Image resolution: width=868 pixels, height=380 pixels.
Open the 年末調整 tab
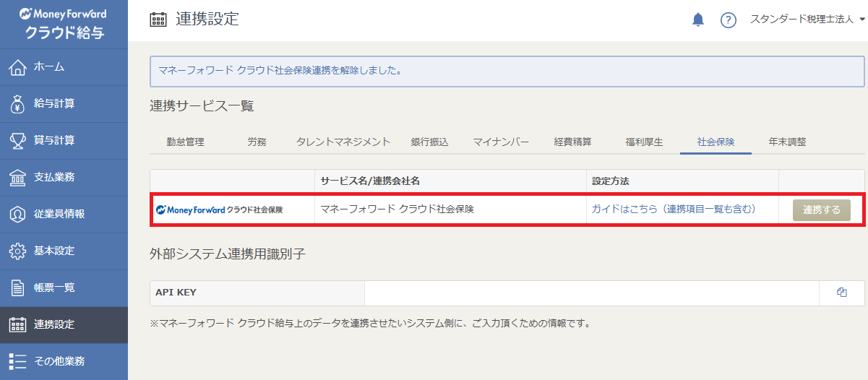[x=788, y=142]
